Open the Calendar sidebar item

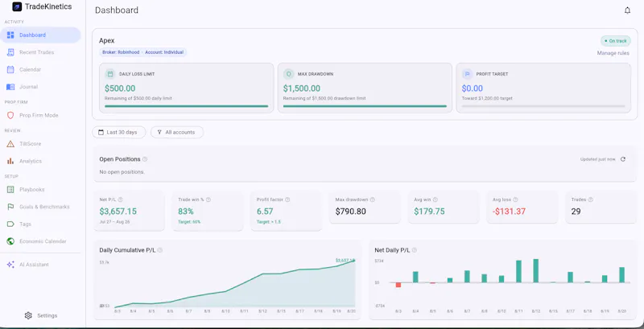[41, 70]
